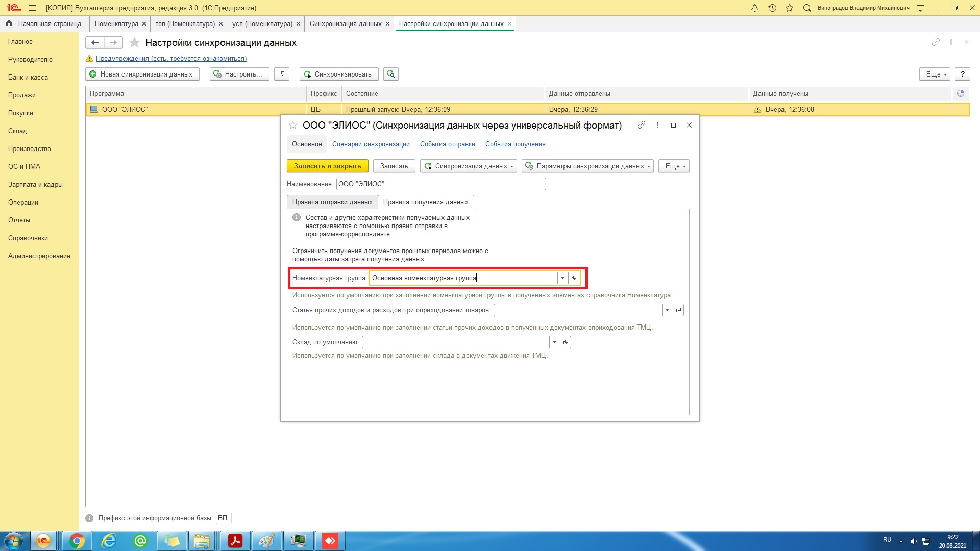Open the Продажи section in the sidebar
Image resolution: width=980 pixels, height=551 pixels.
coord(22,95)
